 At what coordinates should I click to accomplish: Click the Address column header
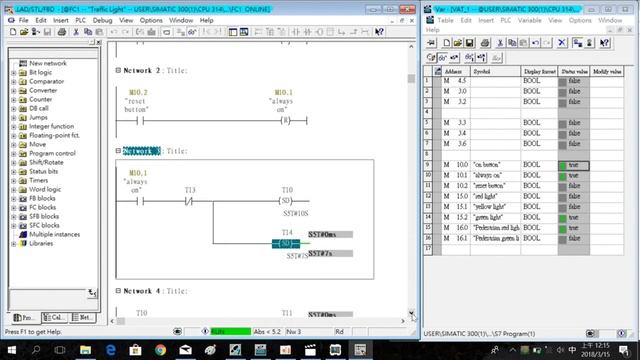(x=456, y=71)
